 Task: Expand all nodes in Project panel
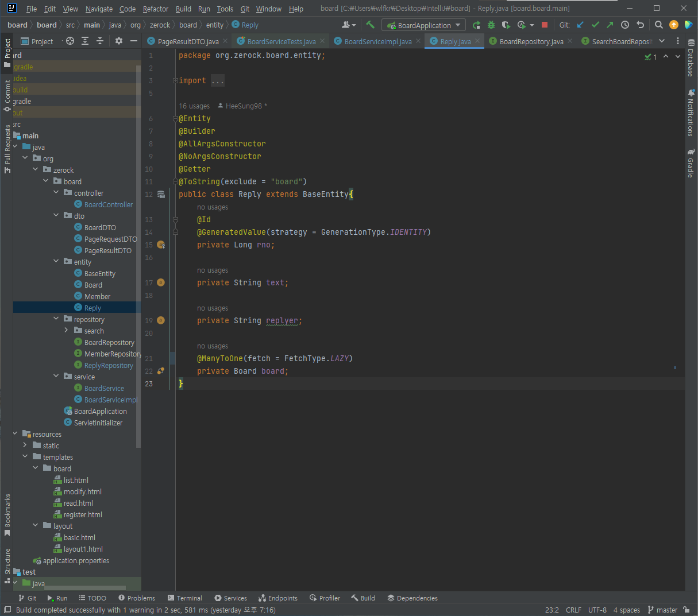pos(85,41)
